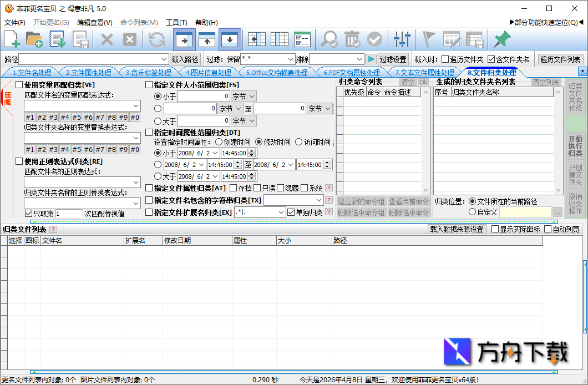Click the green play button beside exclude filter

point(371,59)
